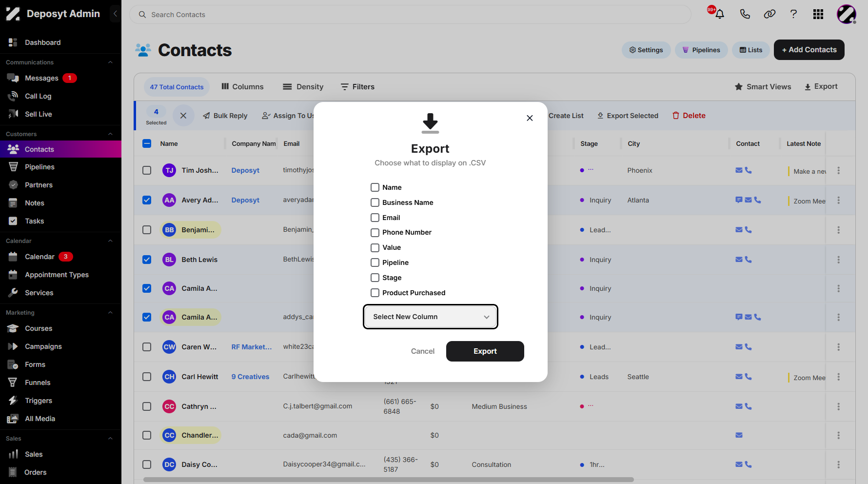The height and width of the screenshot is (484, 868).
Task: Check the Stage export checkbox
Action: click(375, 278)
